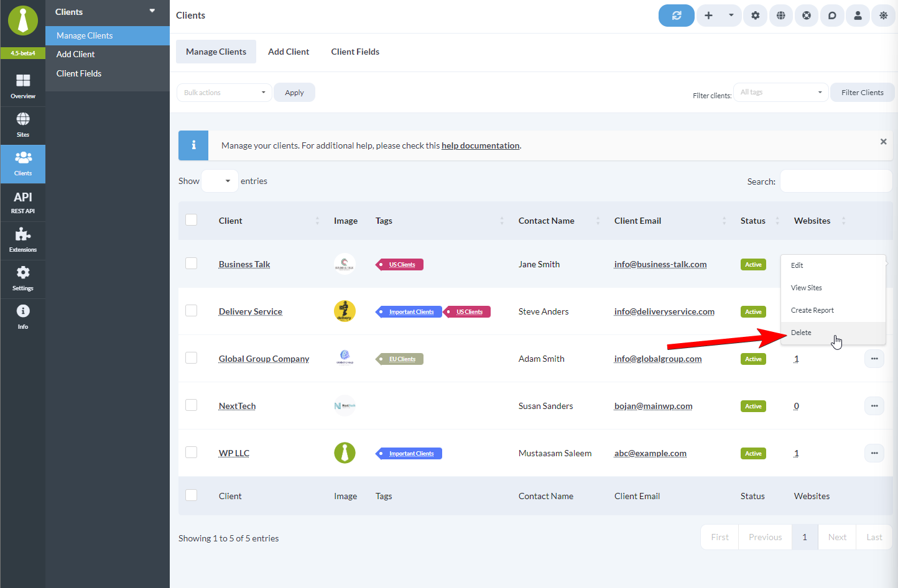Open the user Account icon in header
This screenshot has height=588, width=898.
pyautogui.click(x=858, y=16)
